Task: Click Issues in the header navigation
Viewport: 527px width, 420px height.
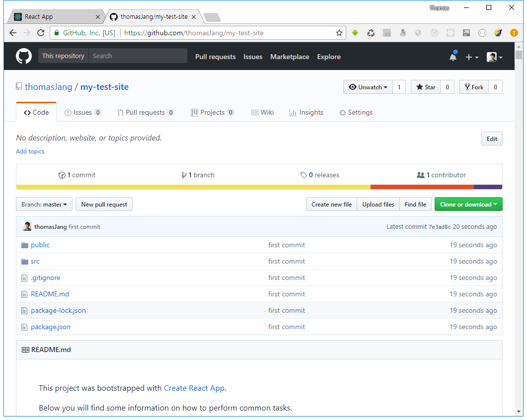Action: (x=253, y=57)
